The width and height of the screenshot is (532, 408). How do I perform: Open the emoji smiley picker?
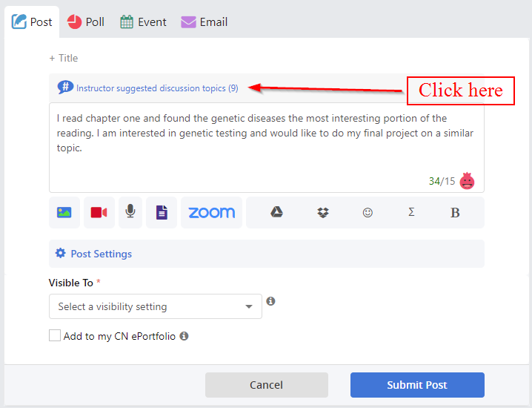(368, 213)
